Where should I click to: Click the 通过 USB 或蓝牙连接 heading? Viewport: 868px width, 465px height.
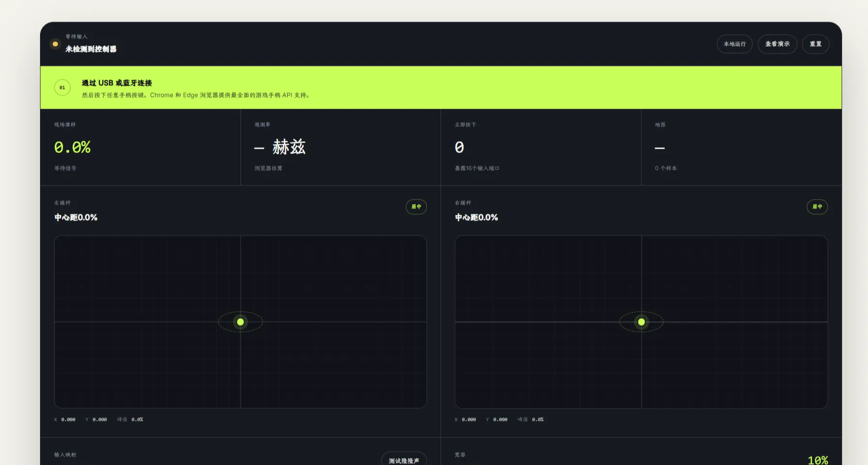(117, 83)
